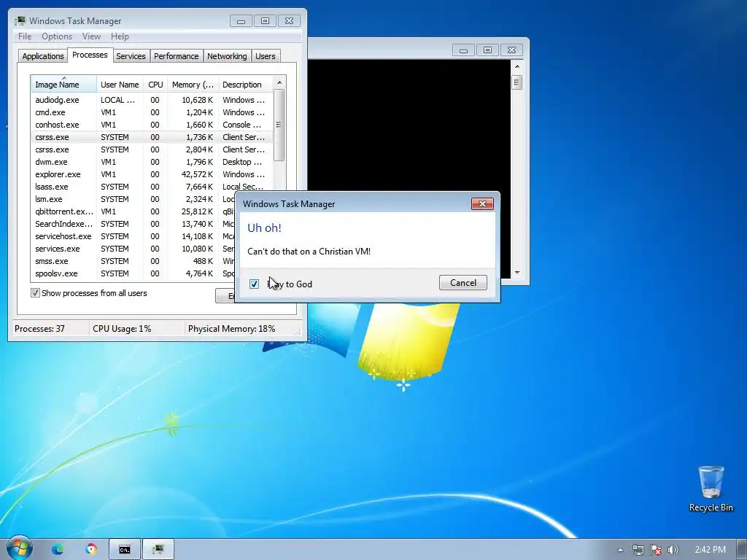Screen dimensions: 747x560
Task: Sort by User Name column header
Action: pyautogui.click(x=120, y=85)
